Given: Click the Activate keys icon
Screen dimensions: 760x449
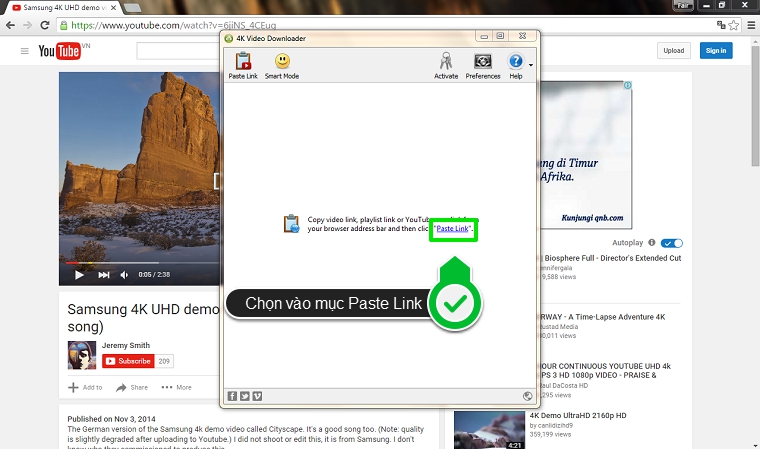Looking at the screenshot, I should (x=446, y=63).
